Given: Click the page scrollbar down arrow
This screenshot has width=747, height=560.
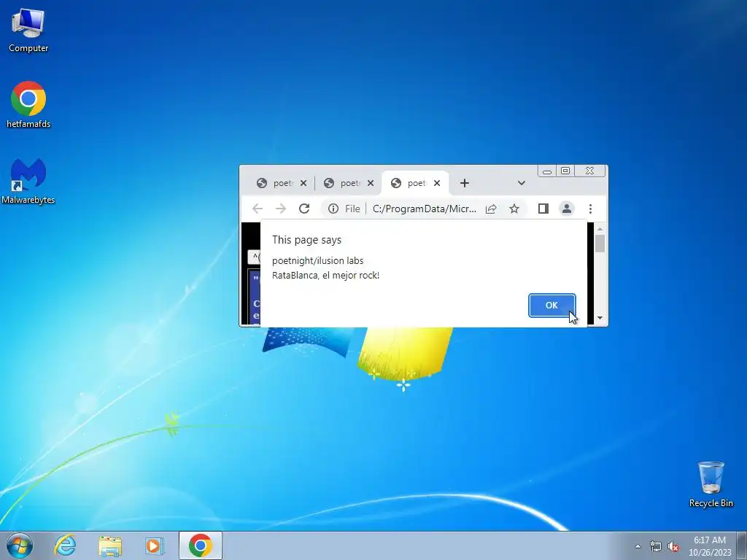Looking at the screenshot, I should click(600, 318).
